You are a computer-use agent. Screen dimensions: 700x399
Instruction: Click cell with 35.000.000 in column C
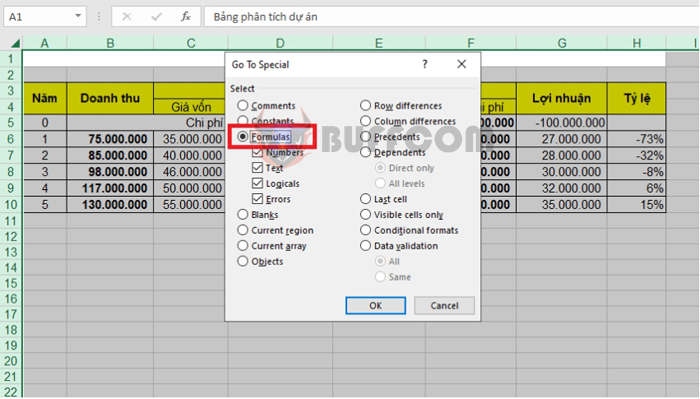(190, 139)
